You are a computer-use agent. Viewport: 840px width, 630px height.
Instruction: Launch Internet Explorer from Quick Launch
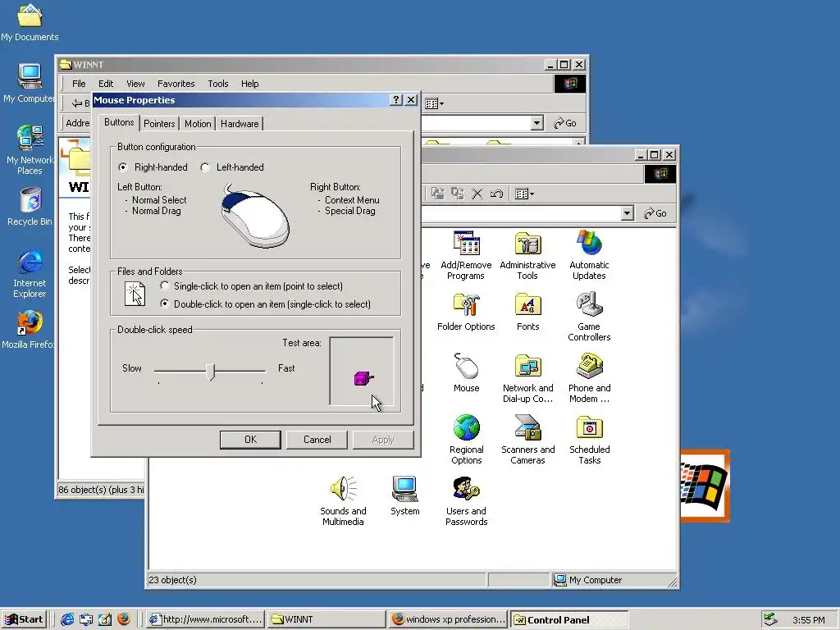67,619
